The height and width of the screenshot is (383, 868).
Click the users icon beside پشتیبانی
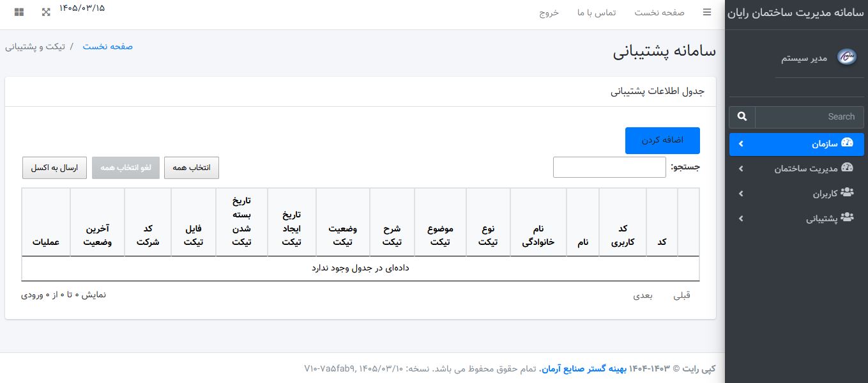(847, 217)
